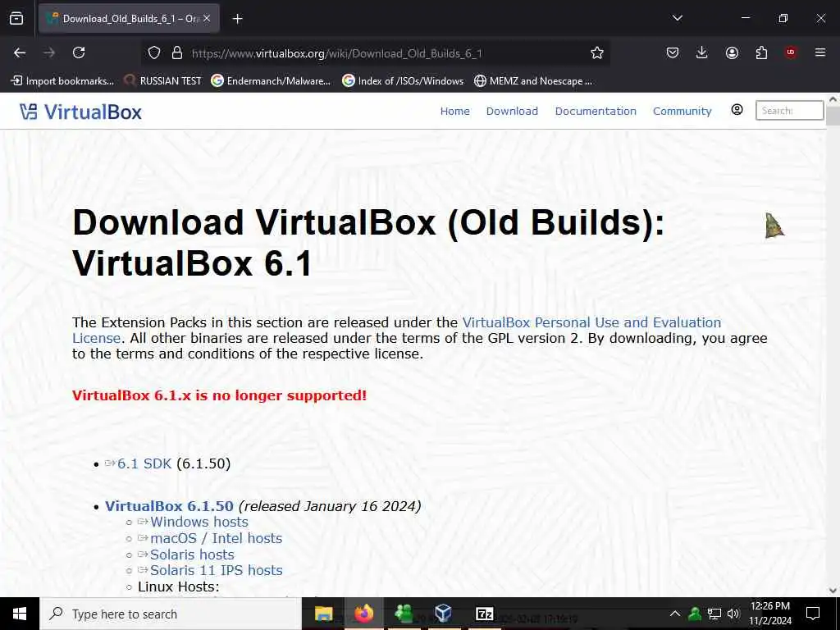Image resolution: width=840 pixels, height=630 pixels.
Task: Save page to Pocket icon
Action: pyautogui.click(x=673, y=52)
